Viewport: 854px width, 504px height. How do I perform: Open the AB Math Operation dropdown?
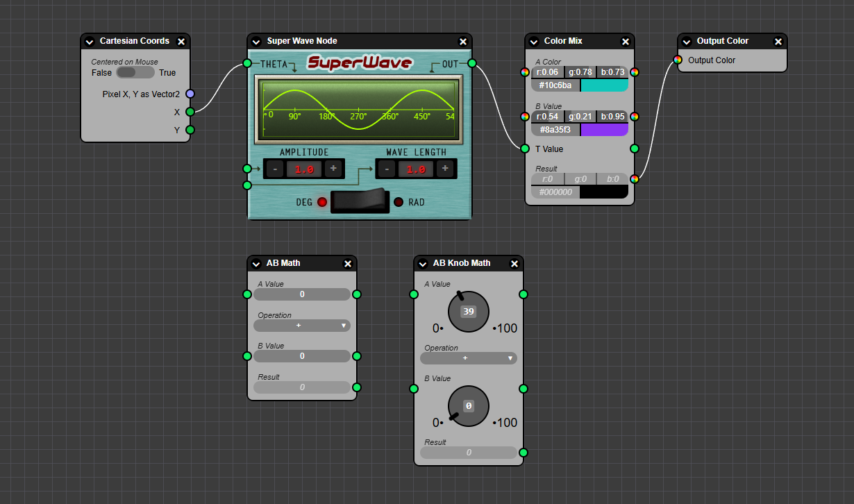coord(302,325)
